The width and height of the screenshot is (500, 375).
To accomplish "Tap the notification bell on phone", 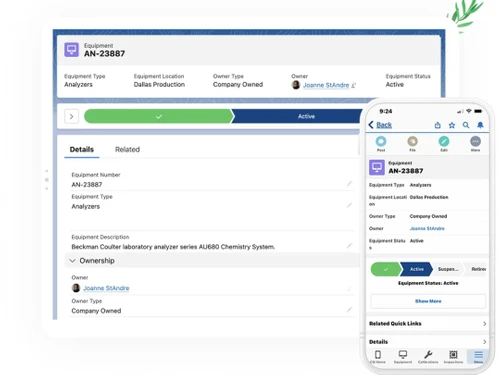I will 480,125.
